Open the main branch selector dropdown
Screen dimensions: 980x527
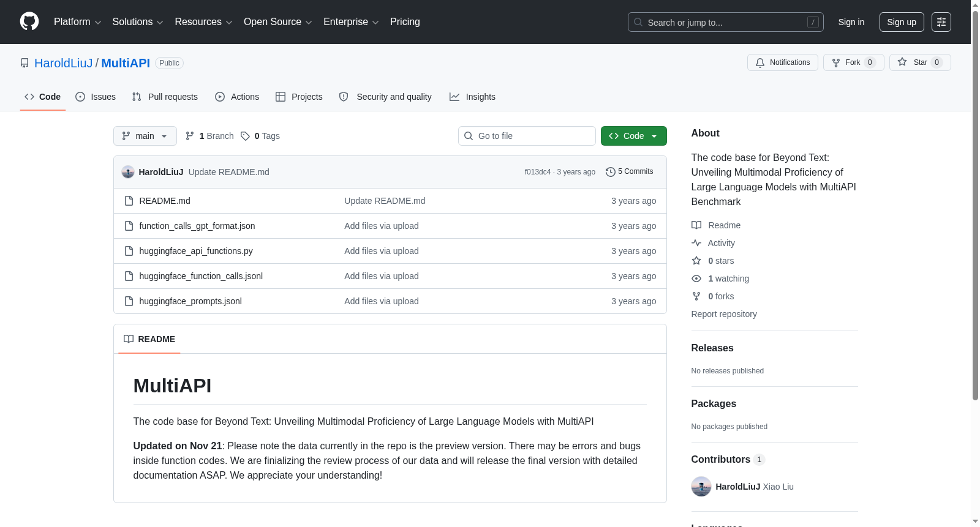[145, 136]
